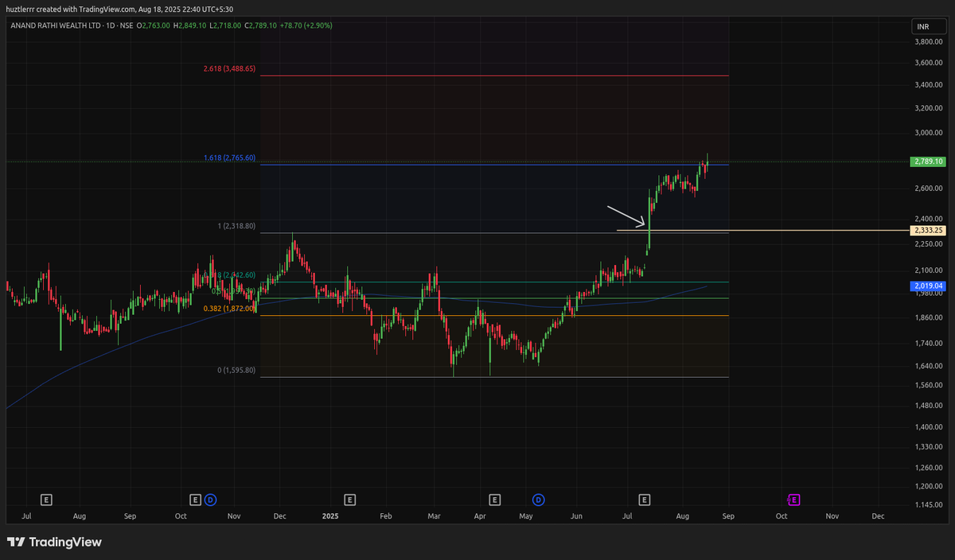Click the 2025 label on the time axis

pos(331,516)
